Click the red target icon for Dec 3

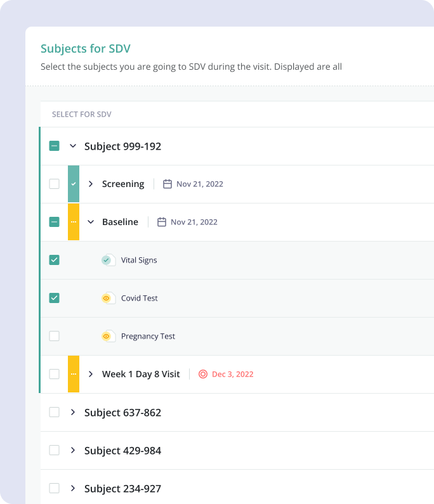pyautogui.click(x=203, y=374)
